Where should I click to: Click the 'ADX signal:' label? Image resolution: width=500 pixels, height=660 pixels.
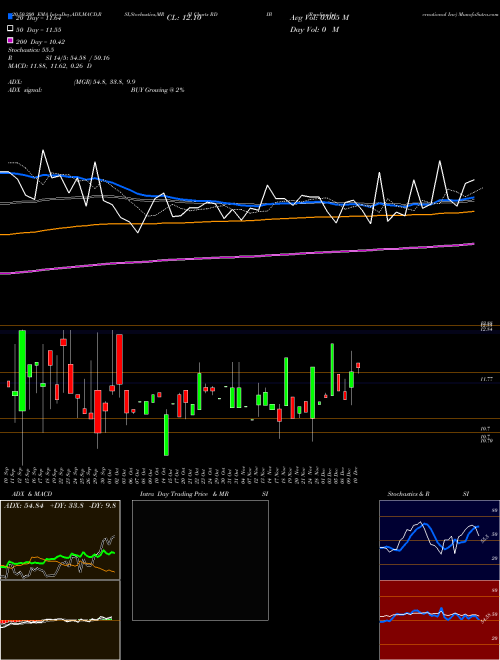click(x=24, y=90)
